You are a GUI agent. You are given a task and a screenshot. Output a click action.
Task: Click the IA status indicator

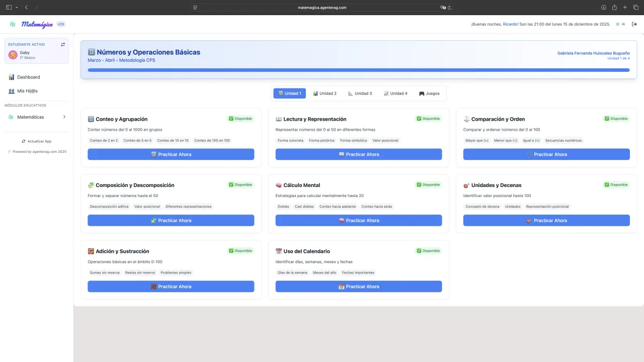tap(620, 24)
